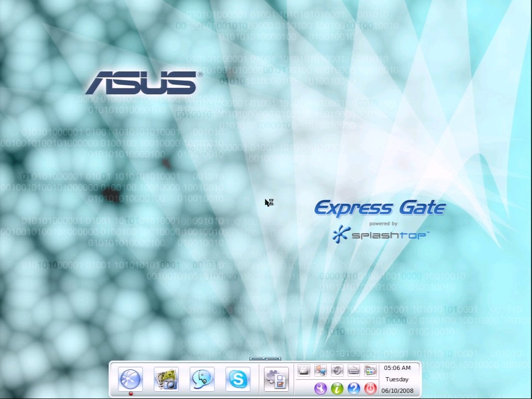Click the green information icon
The height and width of the screenshot is (399, 532).
(337, 388)
